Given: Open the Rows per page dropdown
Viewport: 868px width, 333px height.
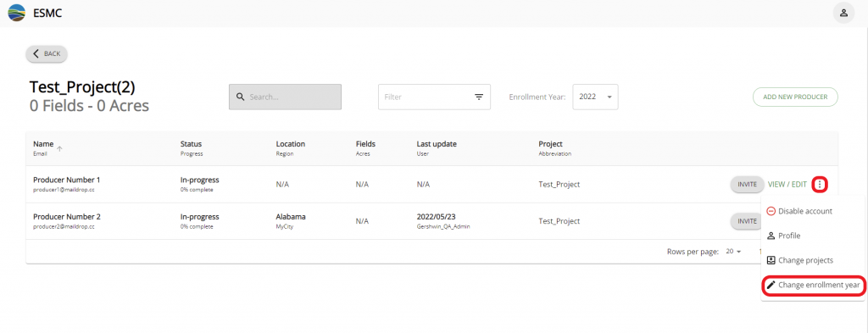Looking at the screenshot, I should click(x=733, y=252).
